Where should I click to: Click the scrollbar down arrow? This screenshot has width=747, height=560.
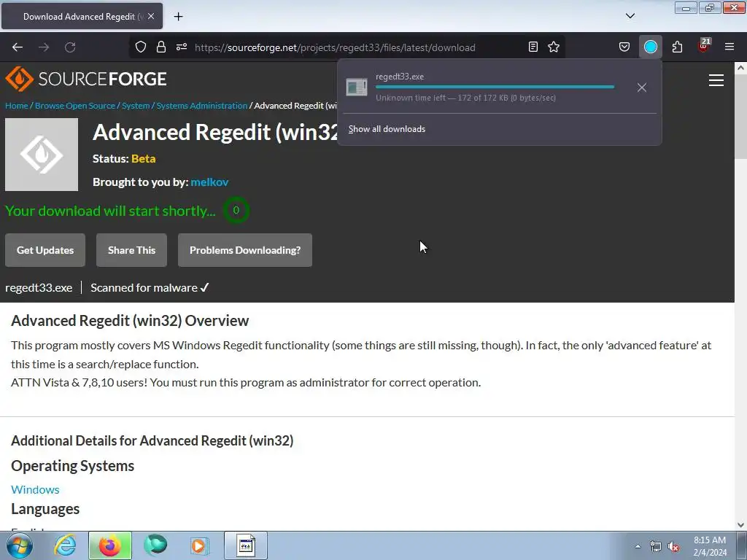coord(741,525)
